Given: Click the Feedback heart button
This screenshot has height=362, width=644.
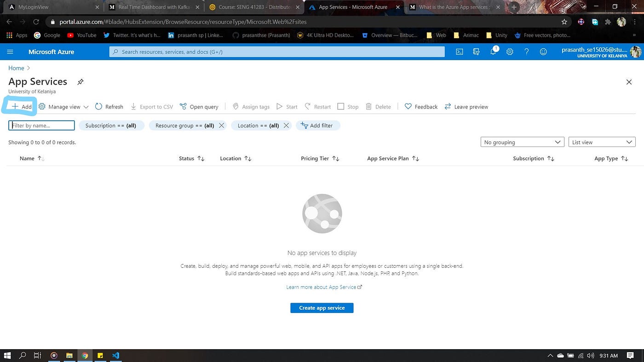Looking at the screenshot, I should pos(421,107).
